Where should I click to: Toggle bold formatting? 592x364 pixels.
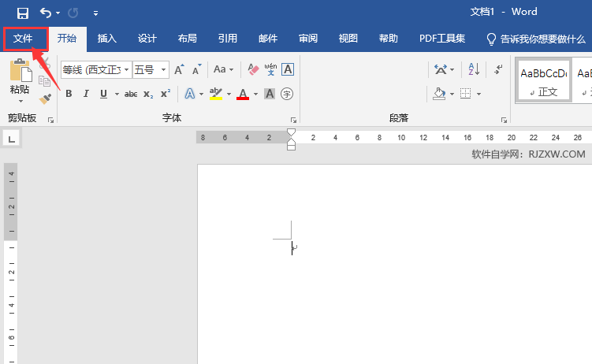[69, 94]
